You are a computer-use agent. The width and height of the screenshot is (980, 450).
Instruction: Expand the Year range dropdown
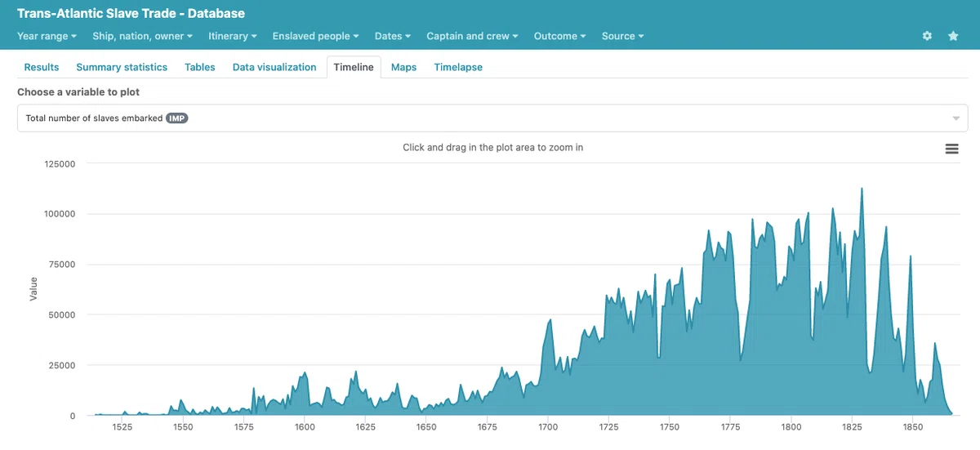tap(47, 36)
